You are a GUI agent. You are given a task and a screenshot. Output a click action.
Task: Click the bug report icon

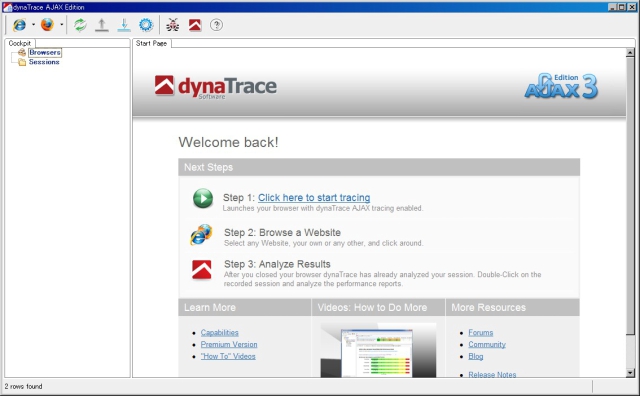(173, 25)
